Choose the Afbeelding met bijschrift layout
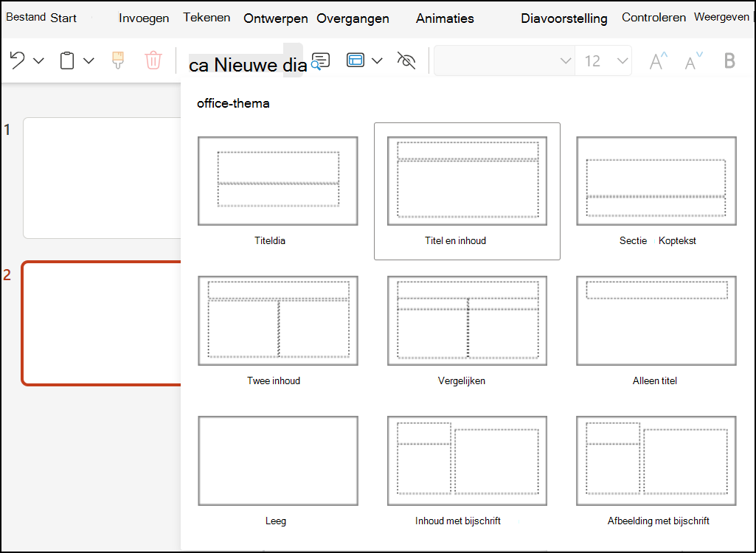 pyautogui.click(x=656, y=461)
